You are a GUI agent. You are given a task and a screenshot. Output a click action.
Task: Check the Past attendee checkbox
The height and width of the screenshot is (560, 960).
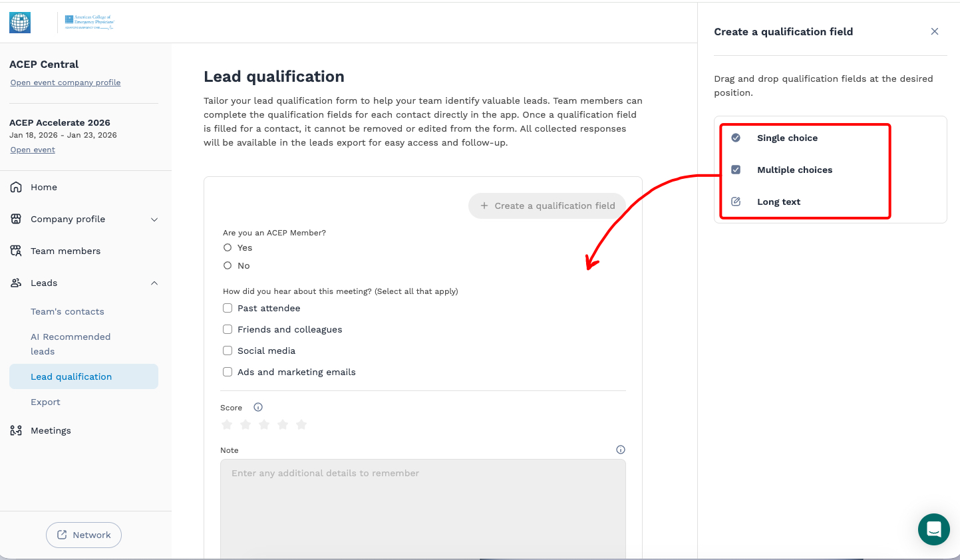coord(228,308)
